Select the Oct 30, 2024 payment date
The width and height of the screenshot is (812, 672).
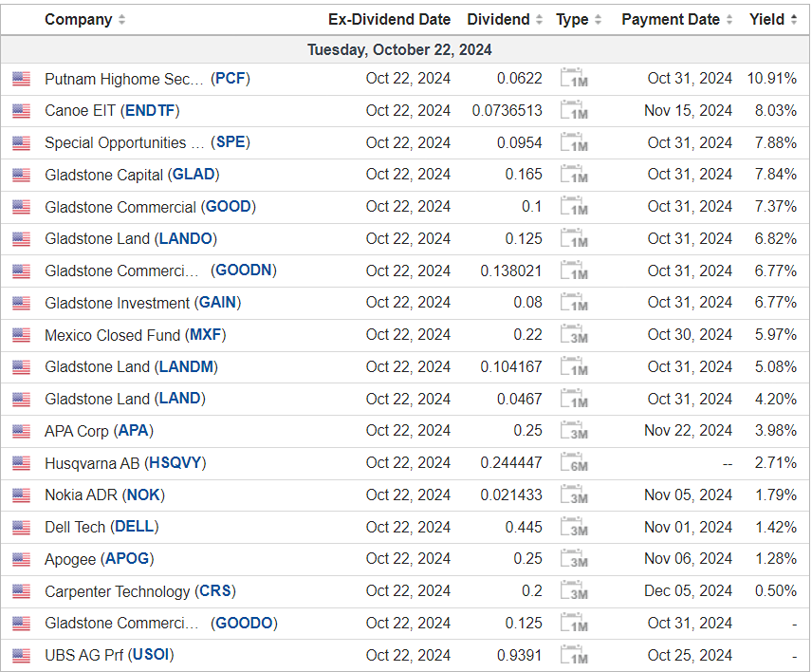click(x=690, y=335)
